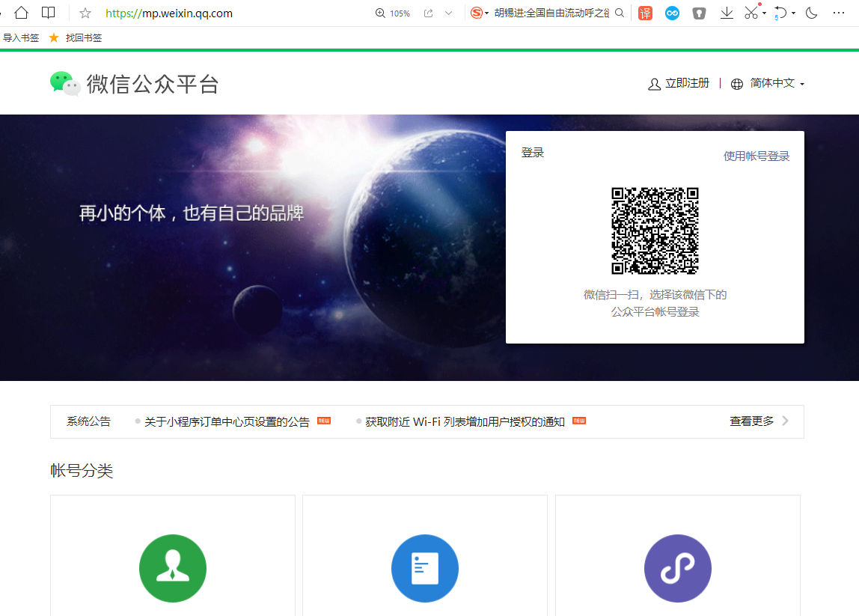859x616 pixels.
Task: Expand the restore tabs dropdown arrow
Action: click(x=793, y=13)
